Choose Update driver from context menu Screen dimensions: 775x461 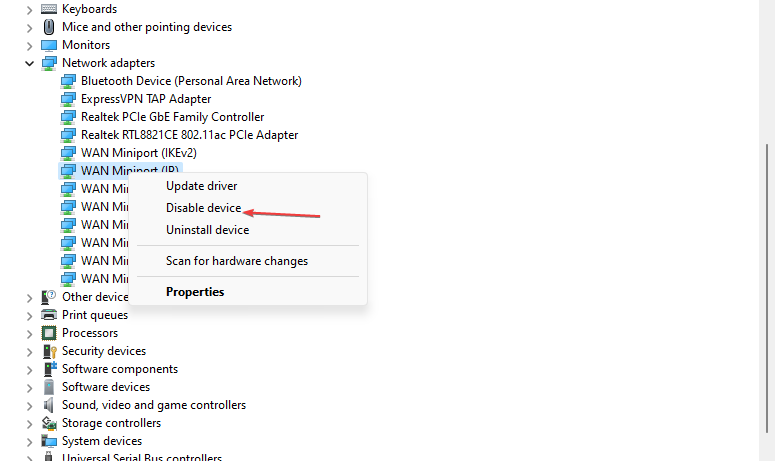(201, 186)
